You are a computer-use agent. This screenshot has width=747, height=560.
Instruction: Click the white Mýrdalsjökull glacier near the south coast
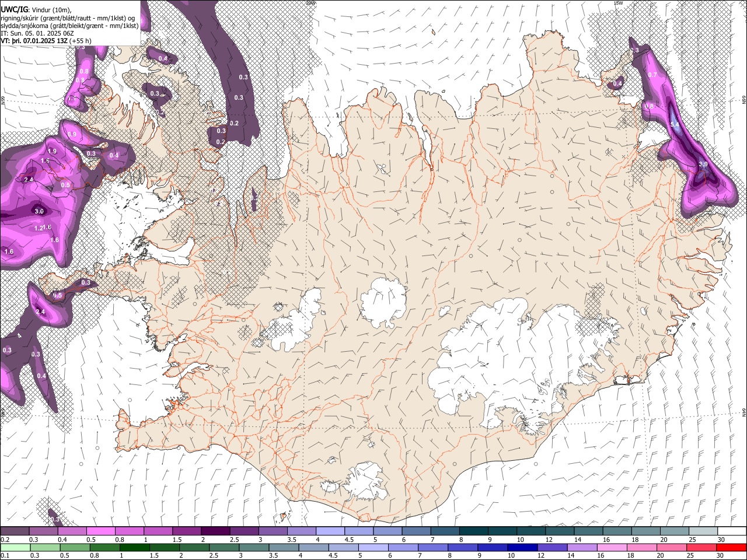click(365, 480)
